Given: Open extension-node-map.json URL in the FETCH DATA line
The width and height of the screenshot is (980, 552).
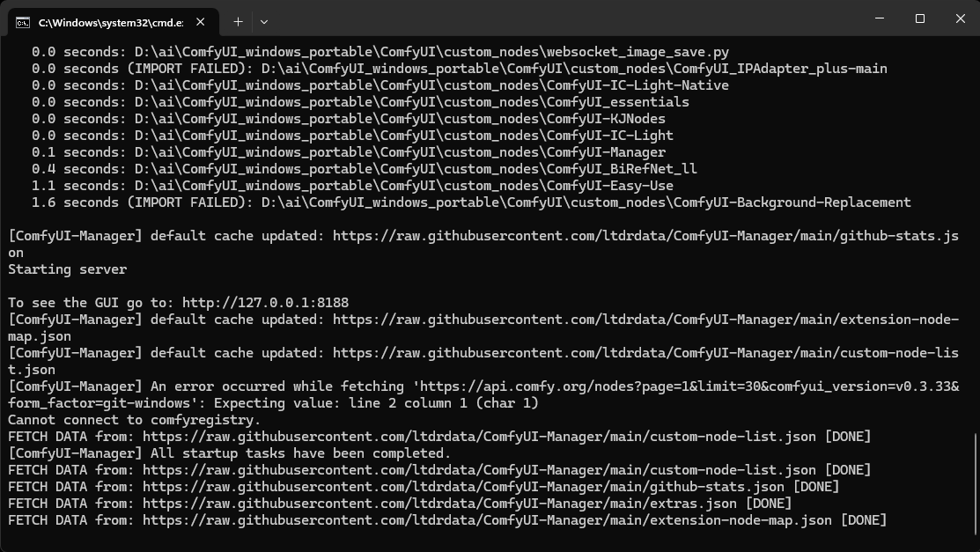Looking at the screenshot, I should (x=487, y=520).
